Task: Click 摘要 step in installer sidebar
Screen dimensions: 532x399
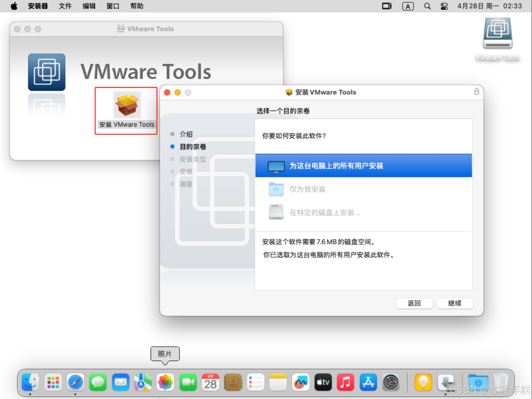Action: click(186, 184)
